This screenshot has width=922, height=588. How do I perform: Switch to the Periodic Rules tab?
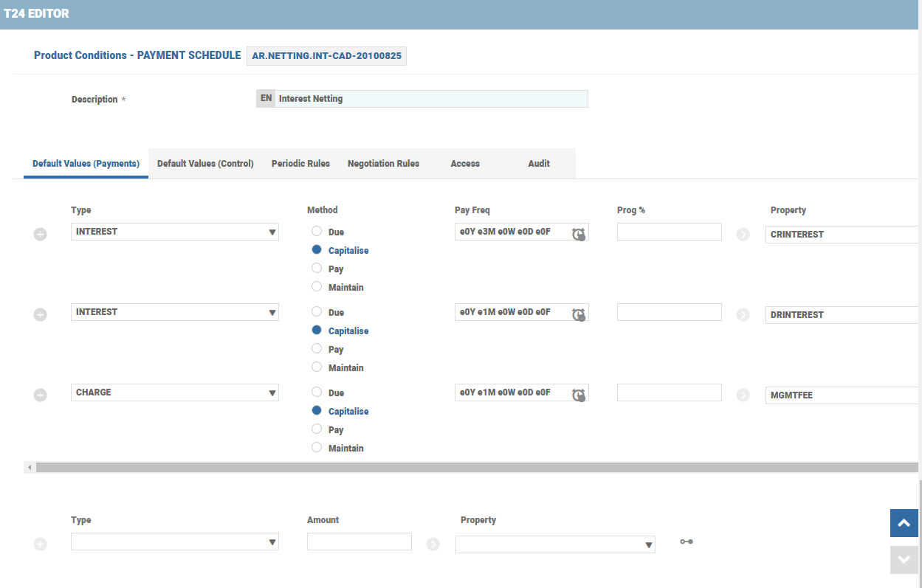tap(300, 164)
